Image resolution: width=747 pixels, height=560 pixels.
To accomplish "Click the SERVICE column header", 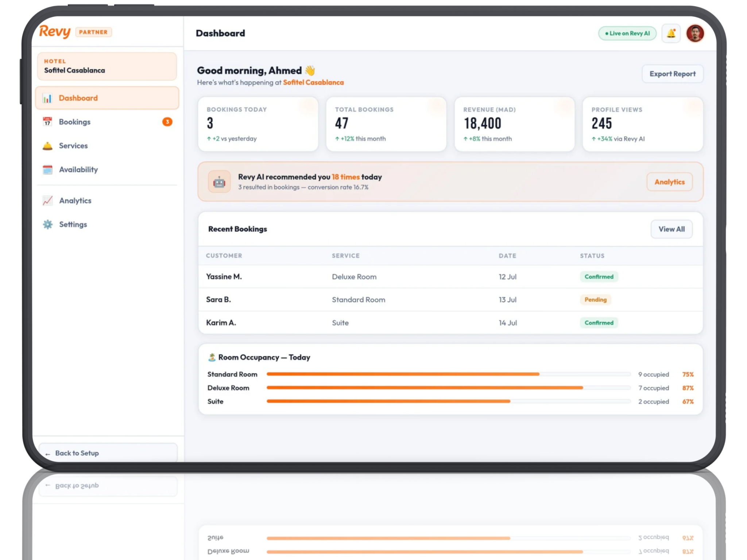I will (x=345, y=256).
